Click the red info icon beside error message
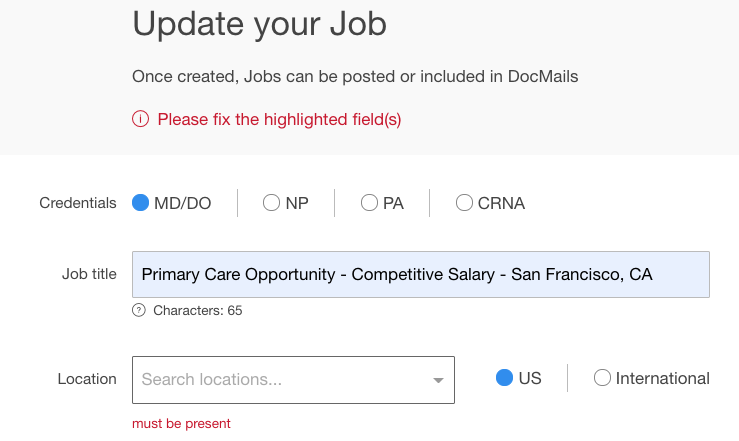Screen dimensions: 739x441 coord(140,119)
